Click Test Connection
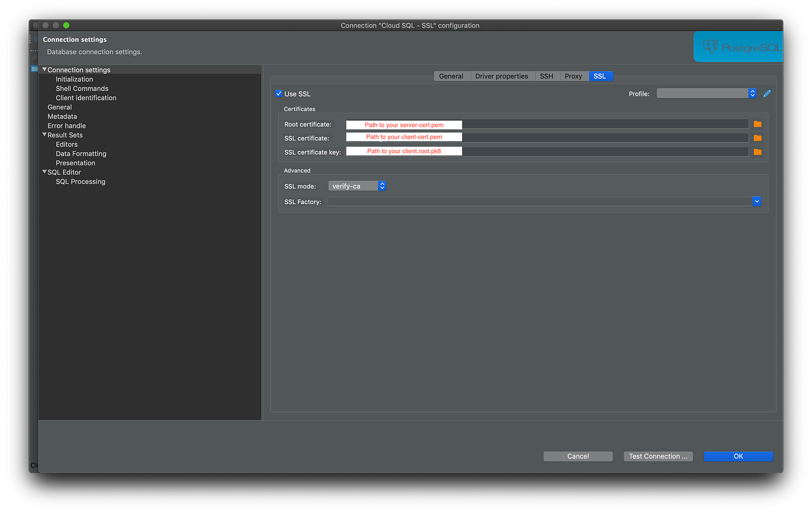 click(658, 456)
